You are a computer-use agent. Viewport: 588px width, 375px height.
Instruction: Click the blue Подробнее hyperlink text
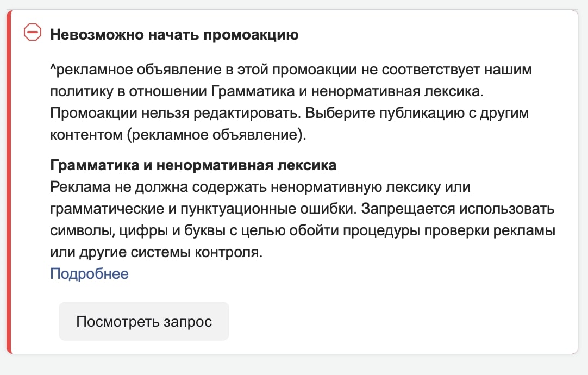(x=89, y=273)
